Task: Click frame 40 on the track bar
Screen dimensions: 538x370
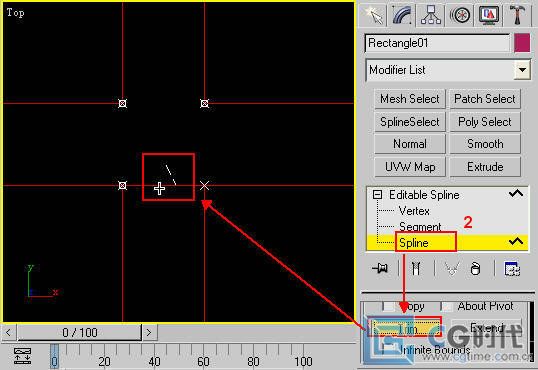Action: [x=154, y=361]
